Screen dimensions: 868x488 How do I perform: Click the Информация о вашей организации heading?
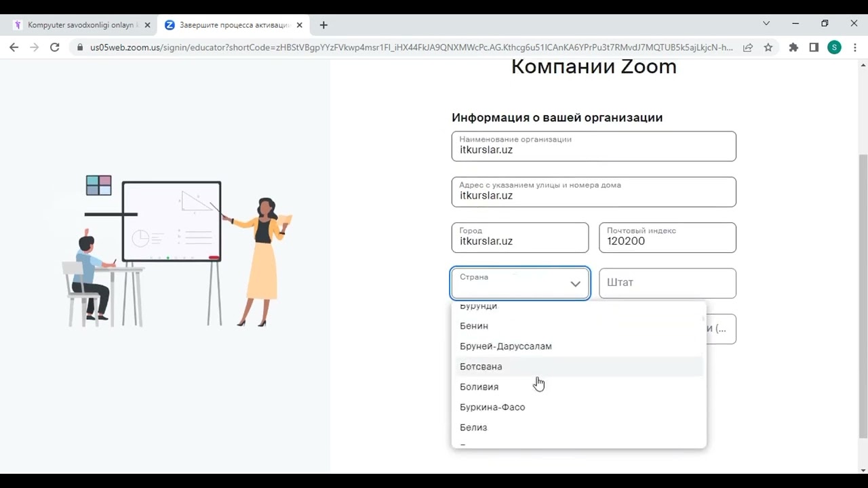(x=557, y=117)
